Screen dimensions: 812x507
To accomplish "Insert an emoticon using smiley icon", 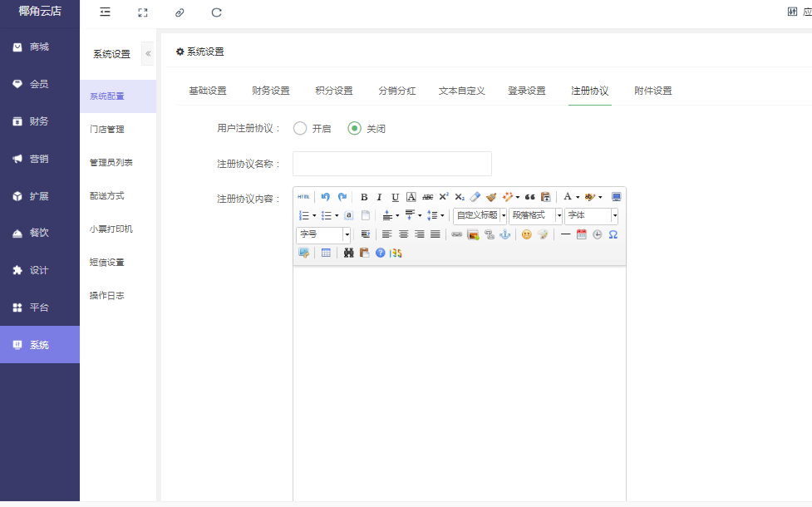I will pos(526,234).
